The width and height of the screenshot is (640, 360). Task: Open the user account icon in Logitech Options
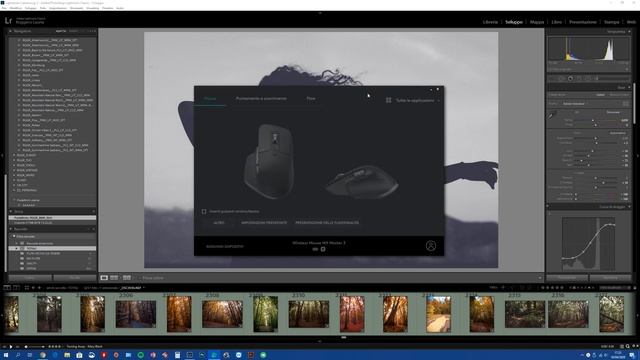(x=431, y=246)
